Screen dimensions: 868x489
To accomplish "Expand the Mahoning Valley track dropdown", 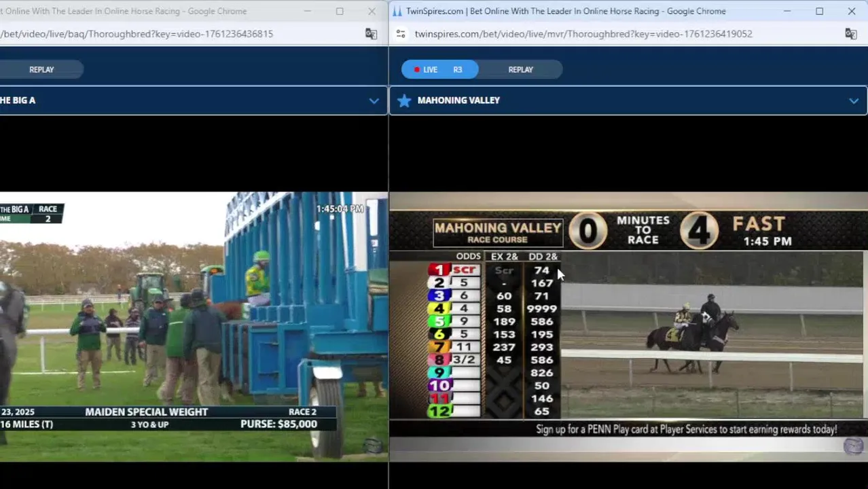I will 854,101.
